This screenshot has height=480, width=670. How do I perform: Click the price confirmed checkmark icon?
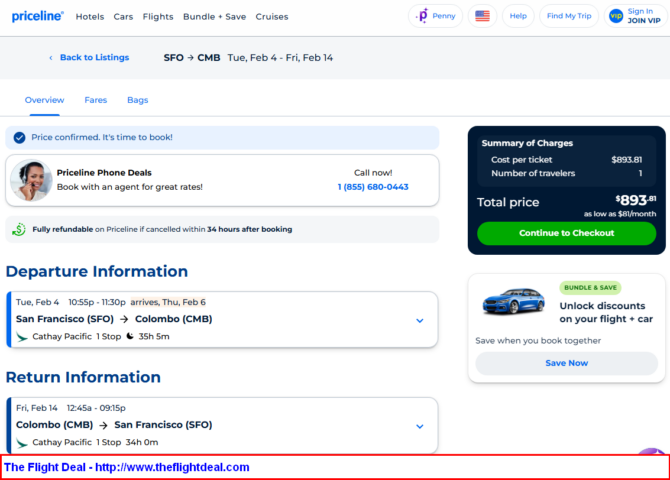(19, 137)
